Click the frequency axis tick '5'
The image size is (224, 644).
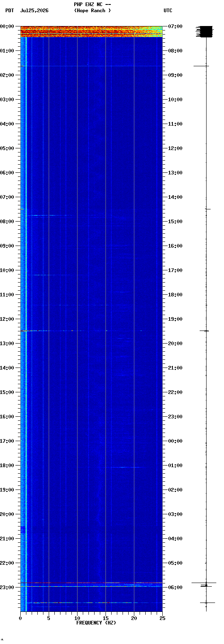point(49,618)
